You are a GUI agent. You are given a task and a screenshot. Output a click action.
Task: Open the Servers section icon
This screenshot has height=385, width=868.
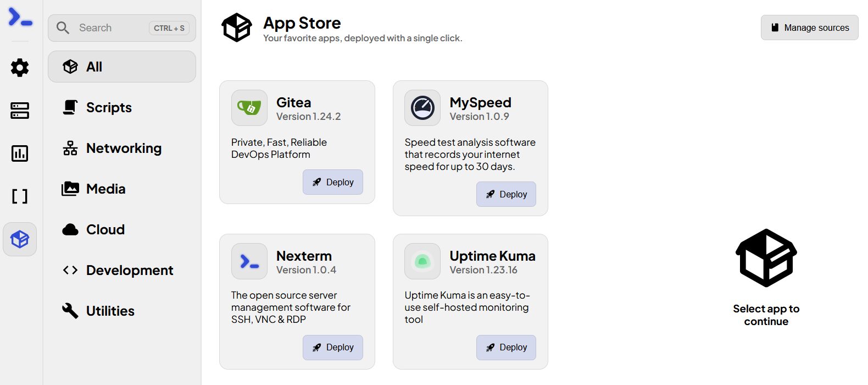20,110
